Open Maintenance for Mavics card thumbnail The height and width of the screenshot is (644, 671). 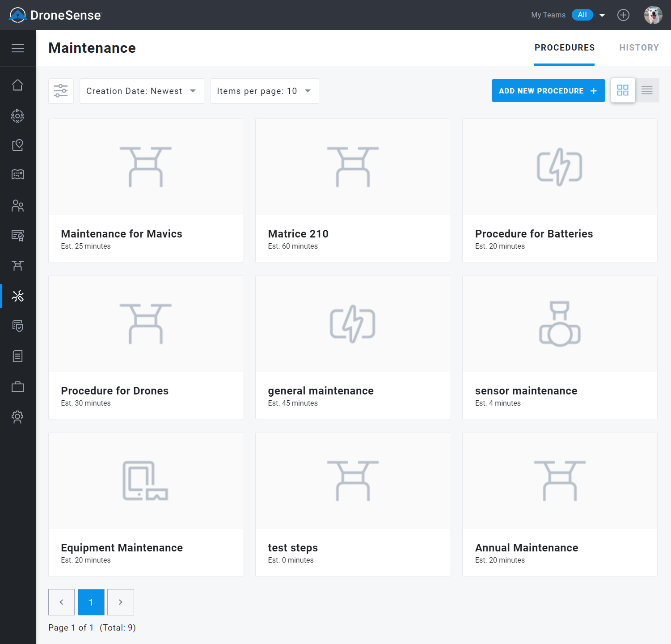(x=146, y=167)
